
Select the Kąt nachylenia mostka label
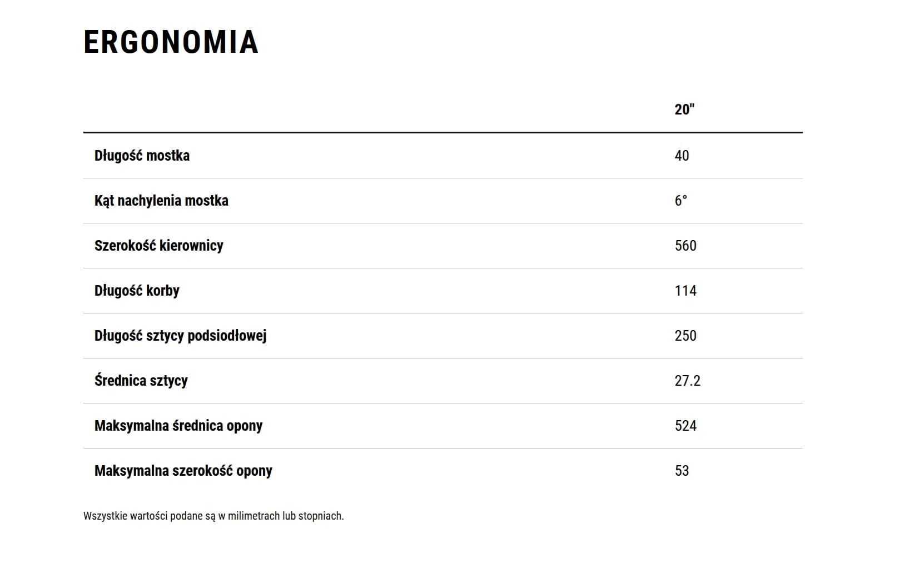(x=161, y=201)
